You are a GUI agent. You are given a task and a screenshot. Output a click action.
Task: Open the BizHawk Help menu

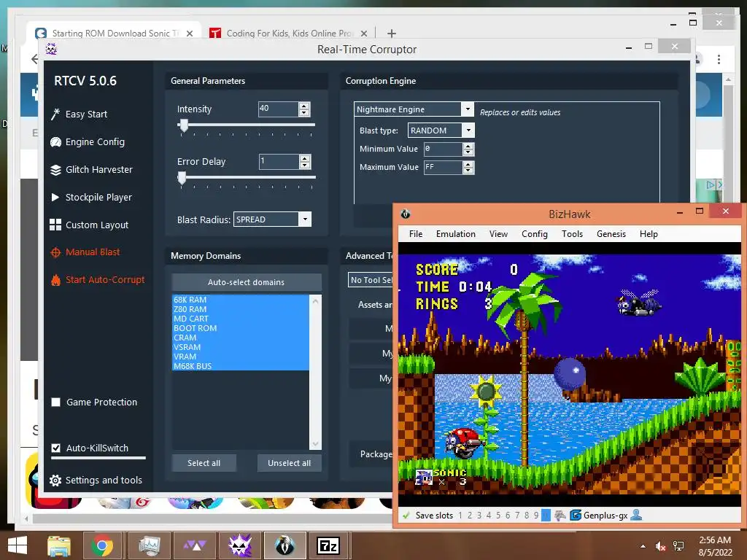point(649,234)
